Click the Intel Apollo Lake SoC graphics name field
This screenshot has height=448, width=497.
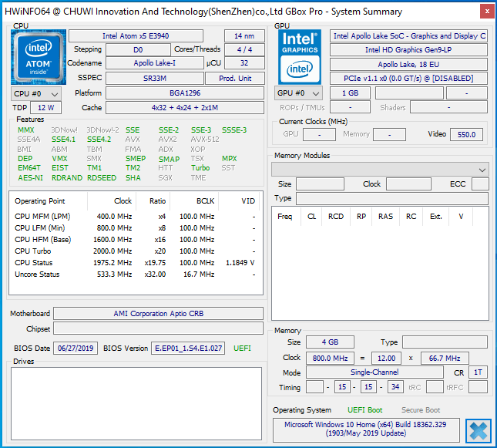(x=408, y=35)
